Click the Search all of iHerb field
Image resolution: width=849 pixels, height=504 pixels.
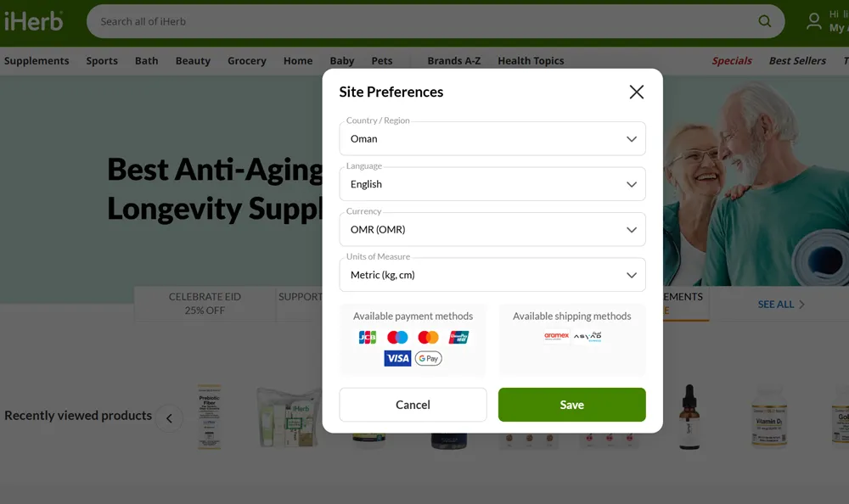pyautogui.click(x=422, y=21)
